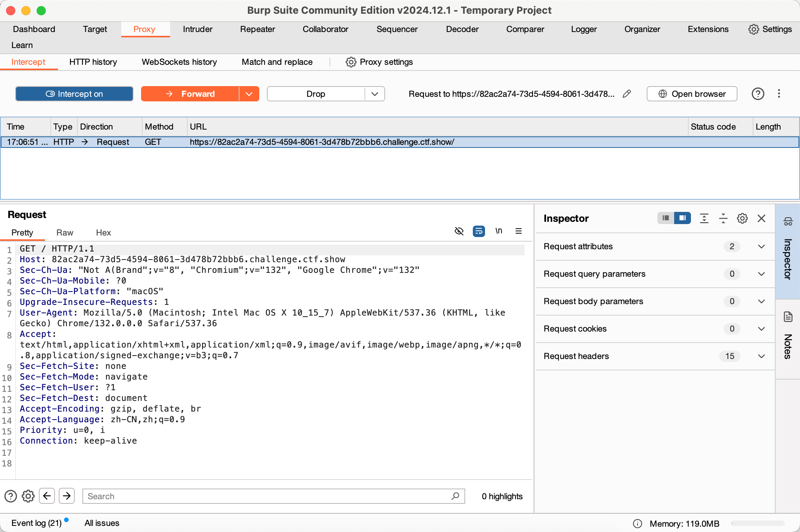Open search settings gear at bottom left

[x=28, y=496]
